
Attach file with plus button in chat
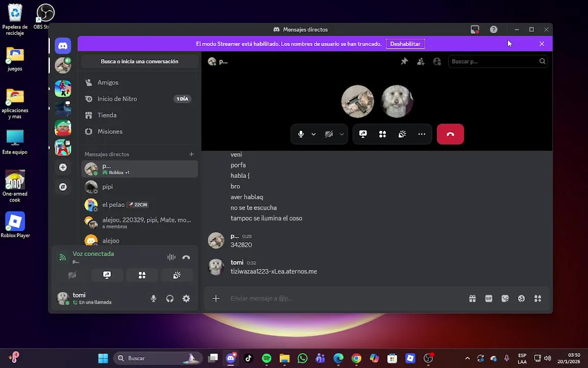coord(216,298)
